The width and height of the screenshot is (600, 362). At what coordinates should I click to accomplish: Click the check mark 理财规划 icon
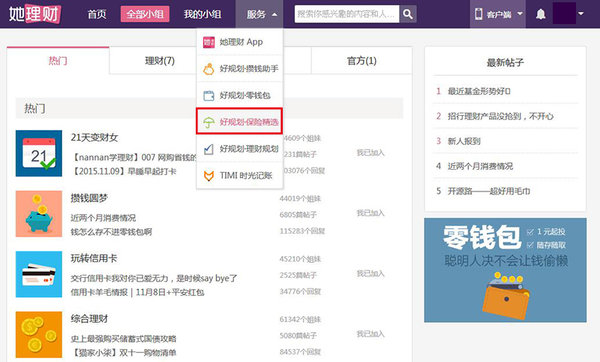[209, 149]
